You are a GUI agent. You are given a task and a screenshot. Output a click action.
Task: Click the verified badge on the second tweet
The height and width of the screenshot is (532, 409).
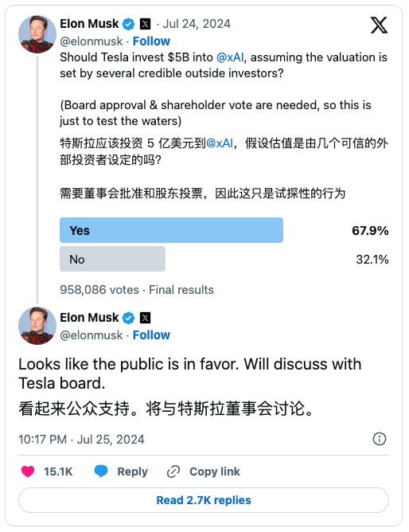click(128, 318)
